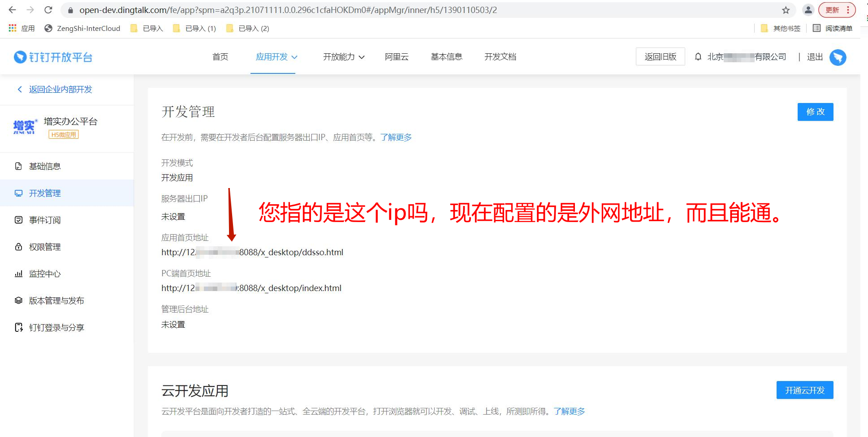
Task: Open the 开发文档 nav tab
Action: pyautogui.click(x=500, y=57)
